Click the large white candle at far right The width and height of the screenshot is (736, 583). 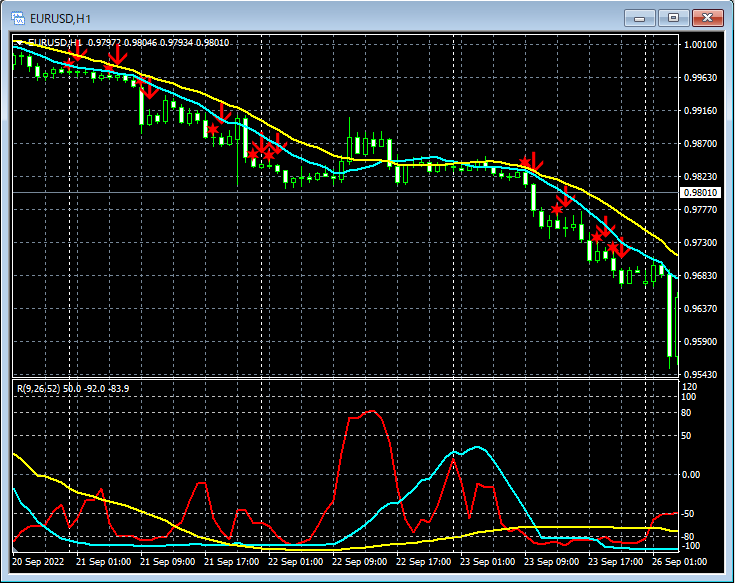(670, 315)
